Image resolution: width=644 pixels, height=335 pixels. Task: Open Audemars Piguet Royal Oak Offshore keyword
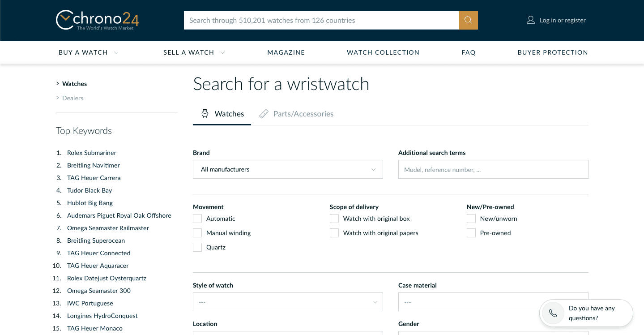[x=119, y=215]
